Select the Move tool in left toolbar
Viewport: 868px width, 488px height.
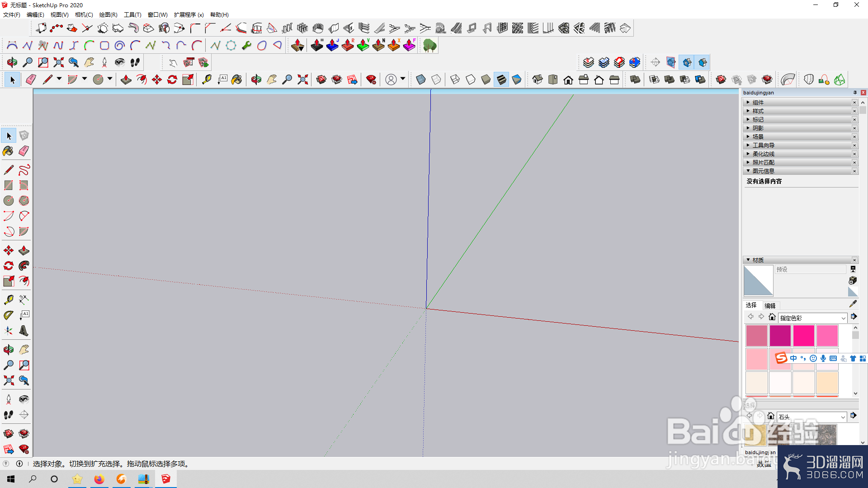(x=9, y=250)
